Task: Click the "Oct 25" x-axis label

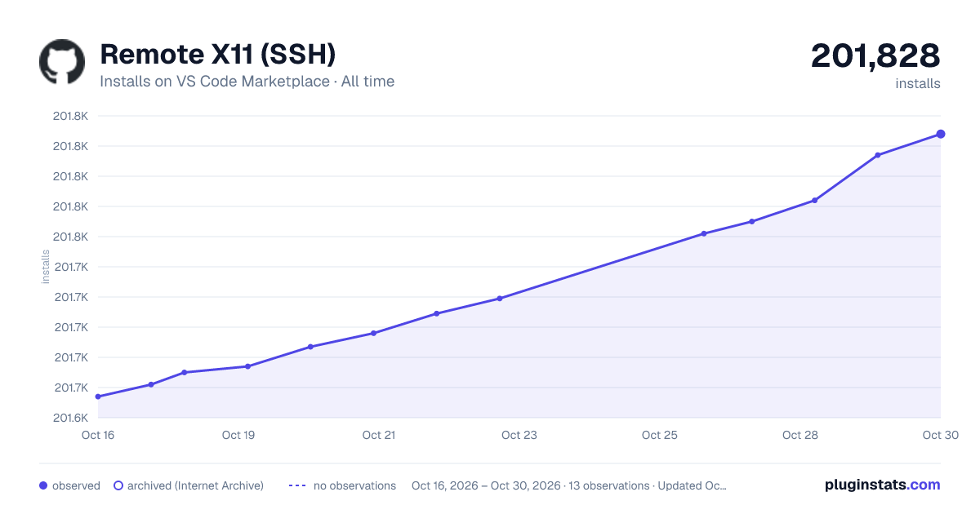Action: pyautogui.click(x=660, y=435)
